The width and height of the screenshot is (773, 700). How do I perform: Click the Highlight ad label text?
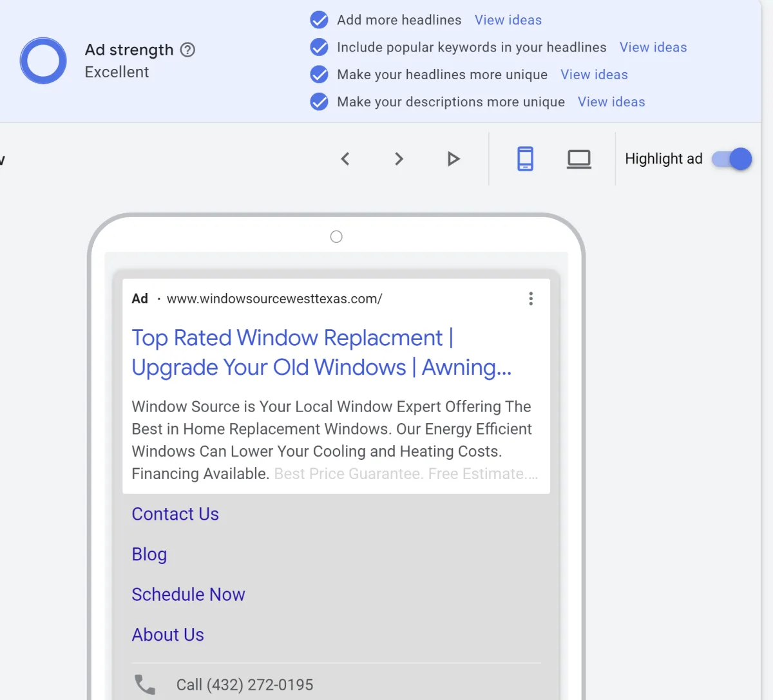click(x=663, y=159)
